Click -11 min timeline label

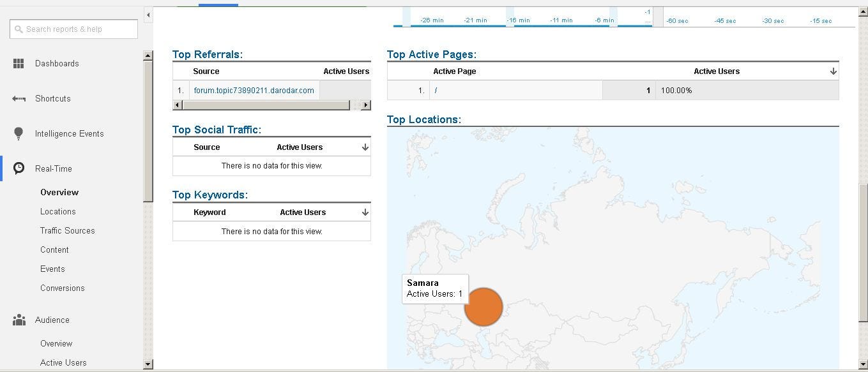coord(561,20)
